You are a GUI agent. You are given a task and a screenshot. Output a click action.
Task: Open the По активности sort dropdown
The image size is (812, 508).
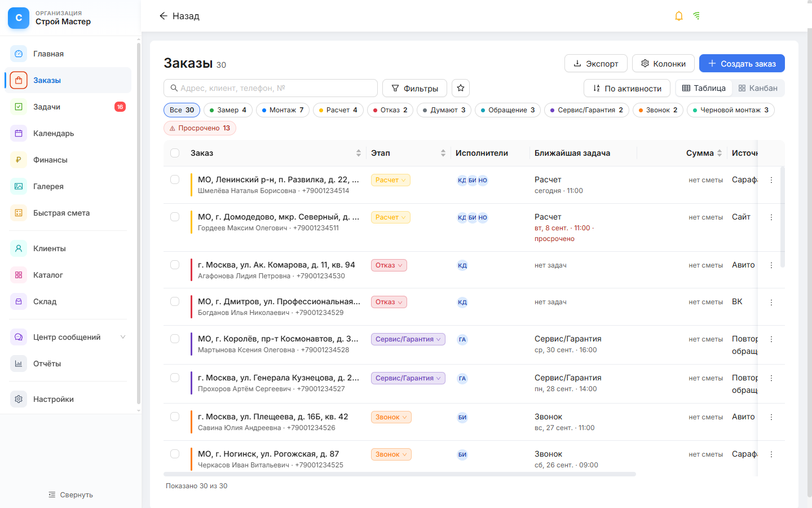627,88
